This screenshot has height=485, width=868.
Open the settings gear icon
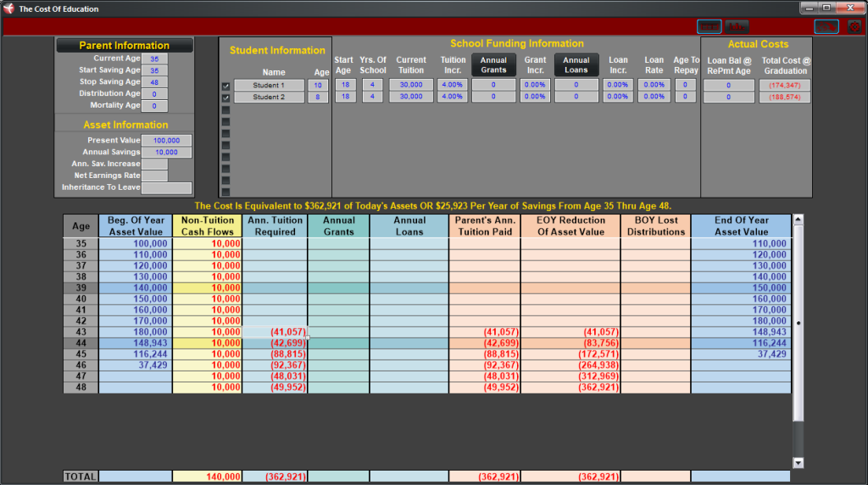pyautogui.click(x=854, y=26)
